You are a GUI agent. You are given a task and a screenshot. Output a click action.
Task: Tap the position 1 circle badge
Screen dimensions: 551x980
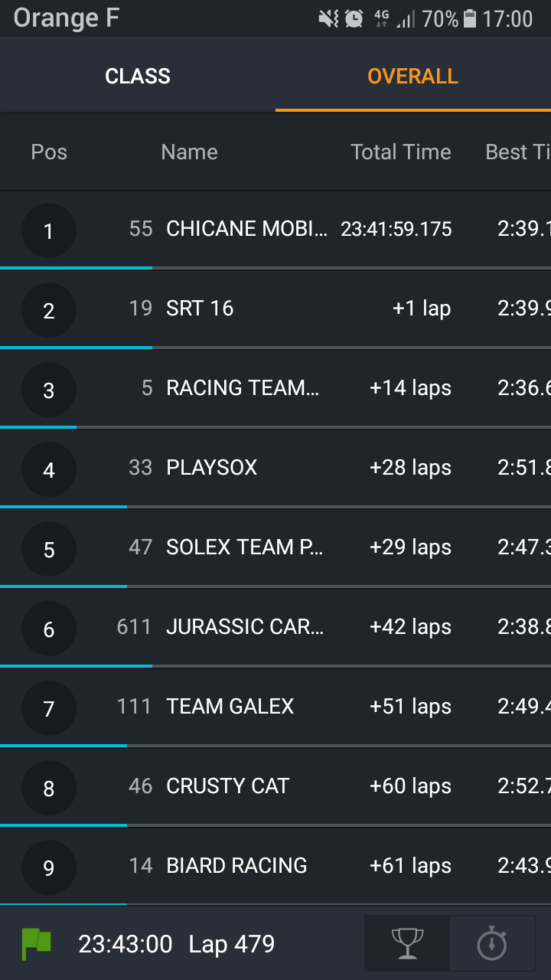click(x=49, y=230)
